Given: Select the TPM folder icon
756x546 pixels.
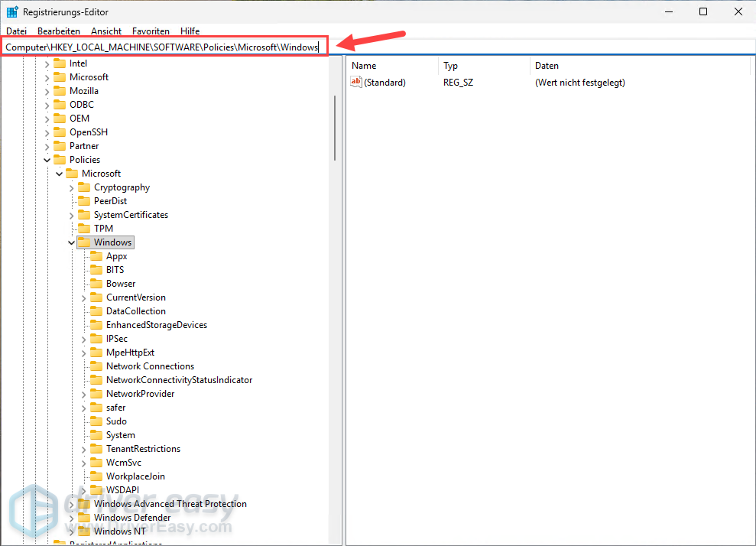Looking at the screenshot, I should point(84,228).
